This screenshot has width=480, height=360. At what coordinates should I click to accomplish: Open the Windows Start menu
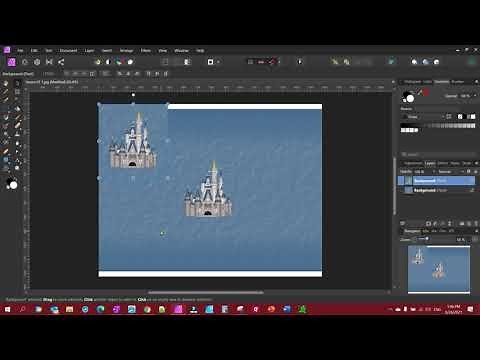coord(7,309)
